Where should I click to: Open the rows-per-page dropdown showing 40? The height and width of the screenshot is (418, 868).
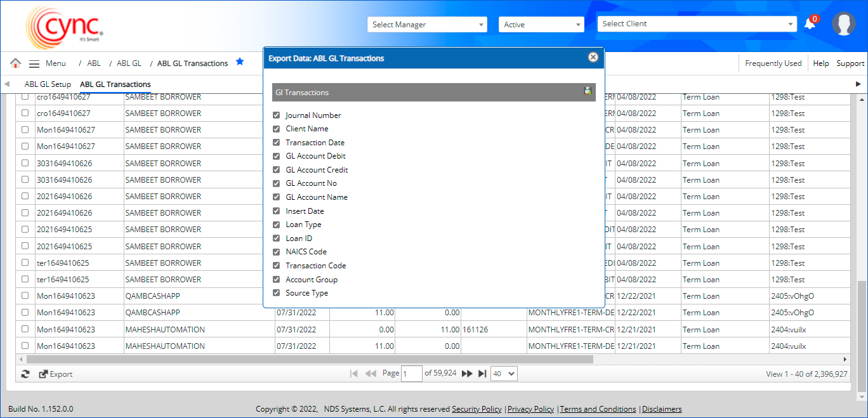coord(504,374)
